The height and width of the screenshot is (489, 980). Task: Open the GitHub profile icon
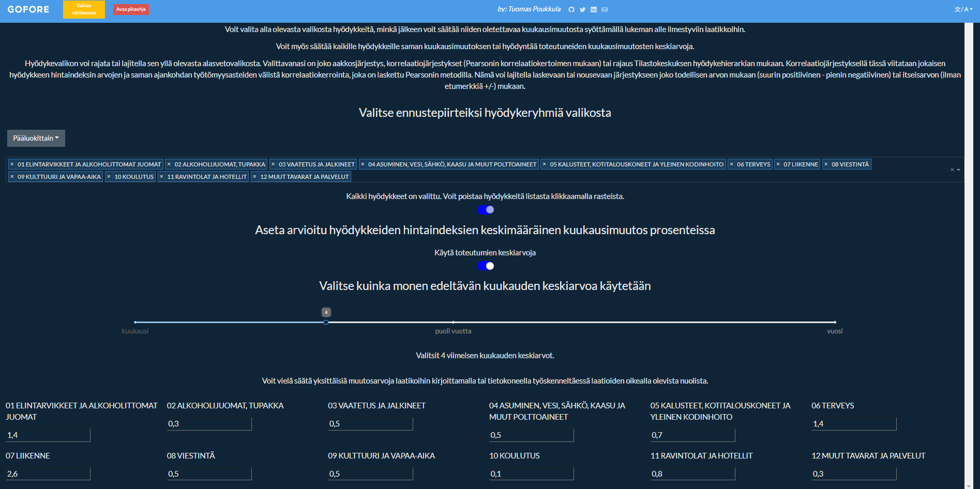click(x=571, y=10)
